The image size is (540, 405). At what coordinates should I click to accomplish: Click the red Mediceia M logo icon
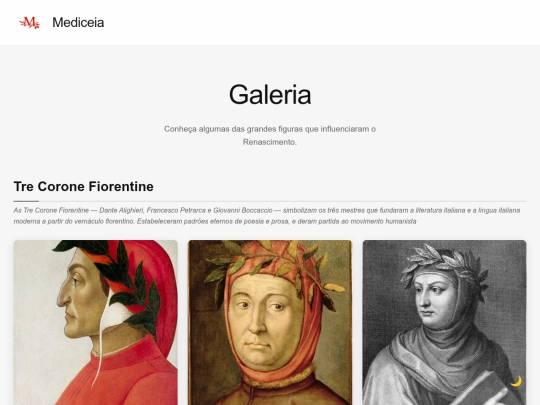tap(29, 23)
